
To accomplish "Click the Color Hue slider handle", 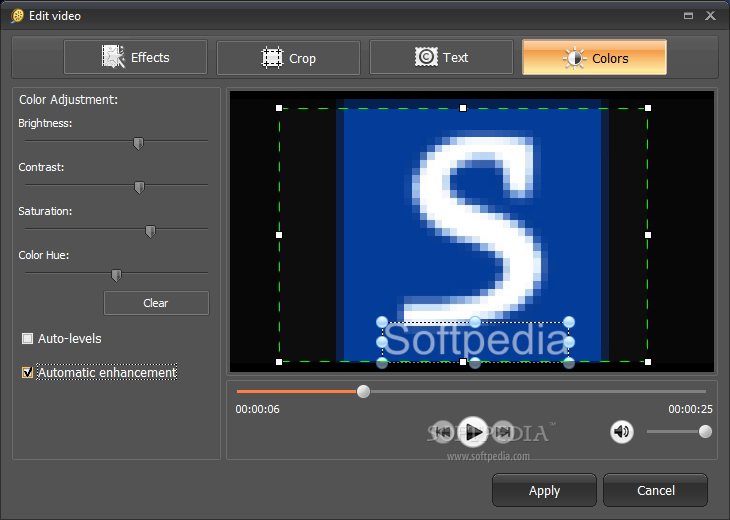I will coord(116,275).
